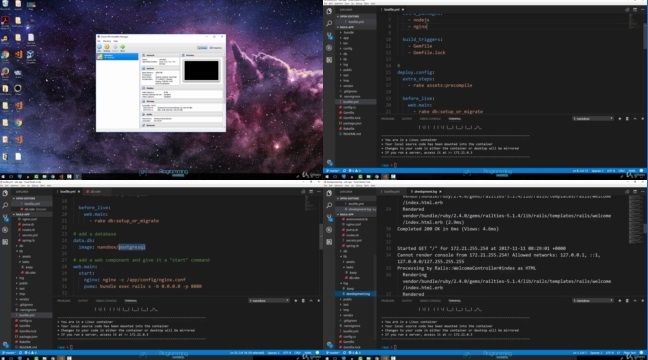Kill terminal with trash icon in development.log window
The height and width of the screenshot is (360, 648).
(627, 300)
